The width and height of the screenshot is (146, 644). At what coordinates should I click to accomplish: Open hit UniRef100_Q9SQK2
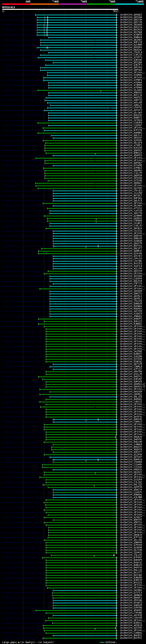coord(131,15)
